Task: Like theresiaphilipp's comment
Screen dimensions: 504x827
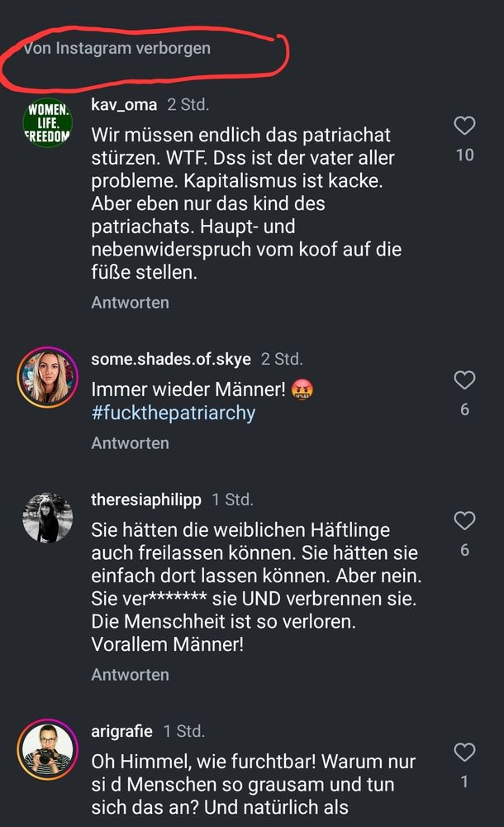Action: coord(465,520)
